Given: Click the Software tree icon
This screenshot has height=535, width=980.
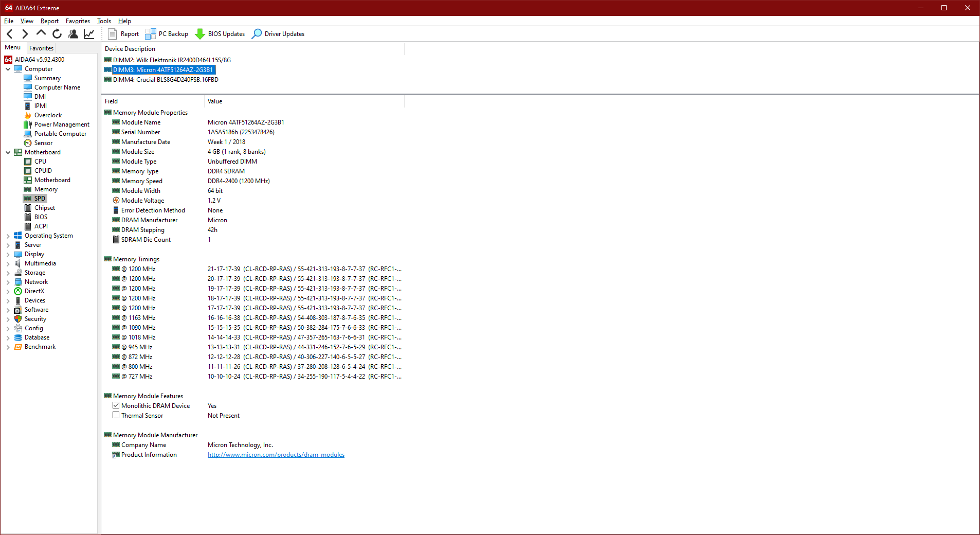Looking at the screenshot, I should [x=18, y=310].
